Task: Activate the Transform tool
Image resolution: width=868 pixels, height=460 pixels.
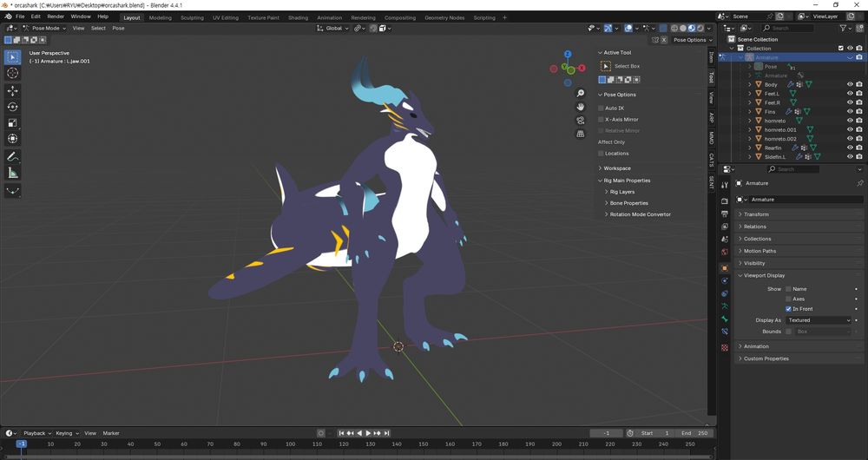Action: [13, 139]
